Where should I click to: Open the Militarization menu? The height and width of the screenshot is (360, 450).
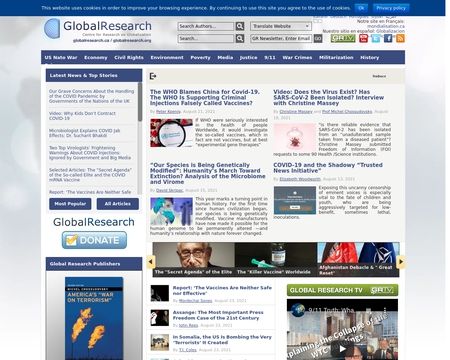pyautogui.click(x=336, y=57)
